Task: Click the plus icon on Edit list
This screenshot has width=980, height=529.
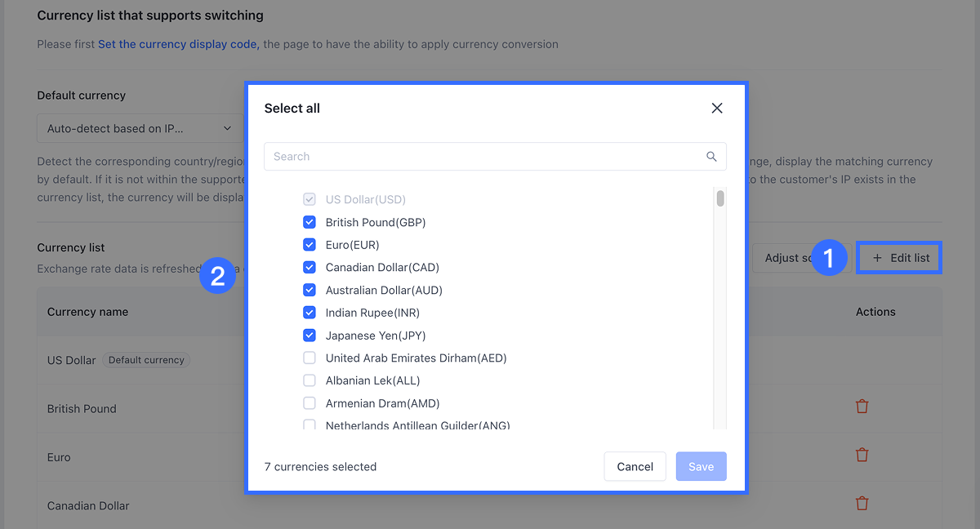Action: click(x=877, y=258)
